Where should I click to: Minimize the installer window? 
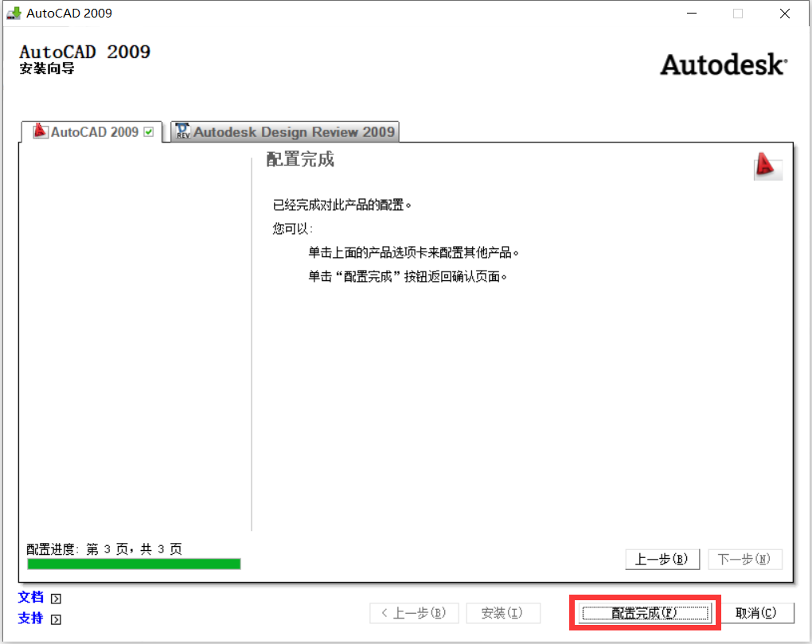(x=692, y=14)
